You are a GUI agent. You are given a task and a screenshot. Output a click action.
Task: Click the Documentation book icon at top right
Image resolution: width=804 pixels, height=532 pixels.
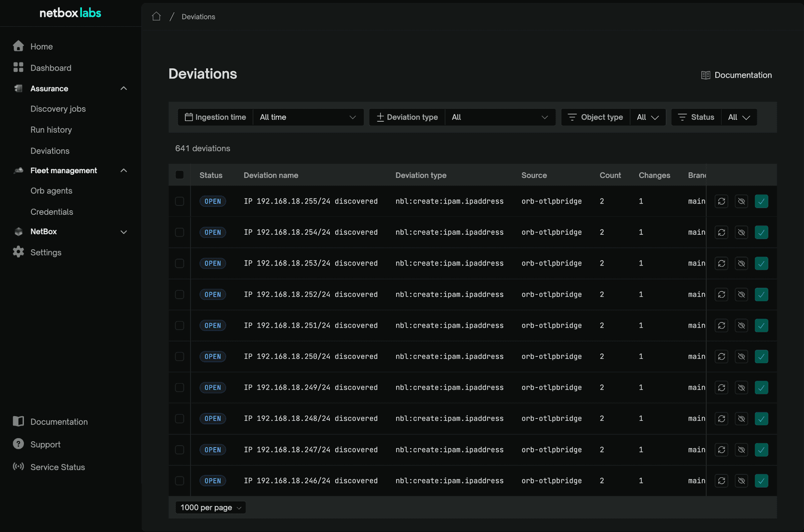pos(705,75)
